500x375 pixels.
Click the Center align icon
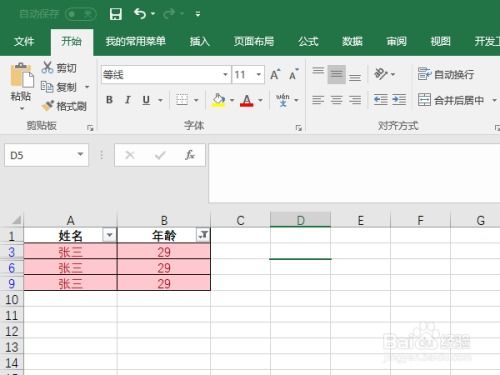(336, 100)
